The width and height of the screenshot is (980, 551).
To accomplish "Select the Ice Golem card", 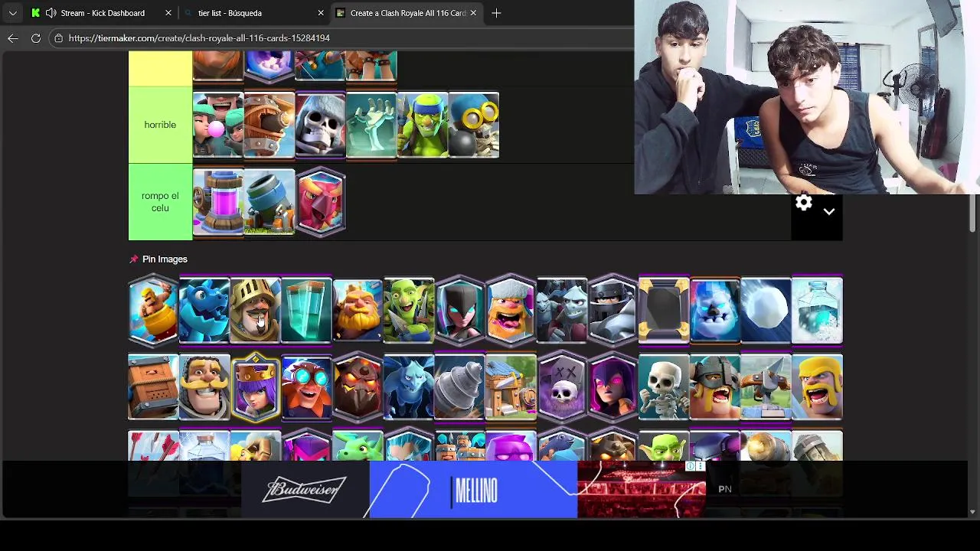I will [x=715, y=310].
